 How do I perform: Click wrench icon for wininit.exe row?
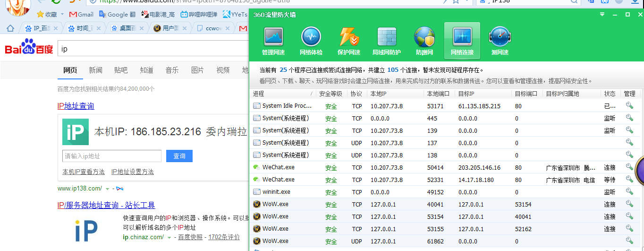tap(629, 192)
